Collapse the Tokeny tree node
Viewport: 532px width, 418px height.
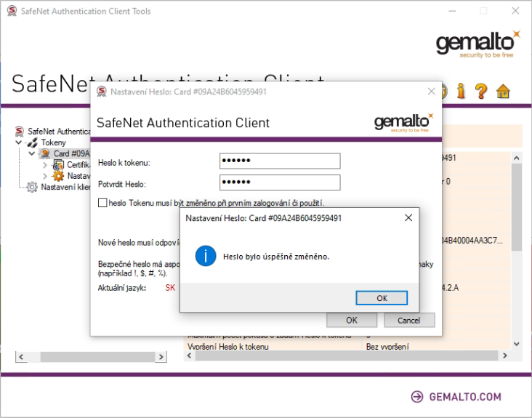(x=19, y=142)
